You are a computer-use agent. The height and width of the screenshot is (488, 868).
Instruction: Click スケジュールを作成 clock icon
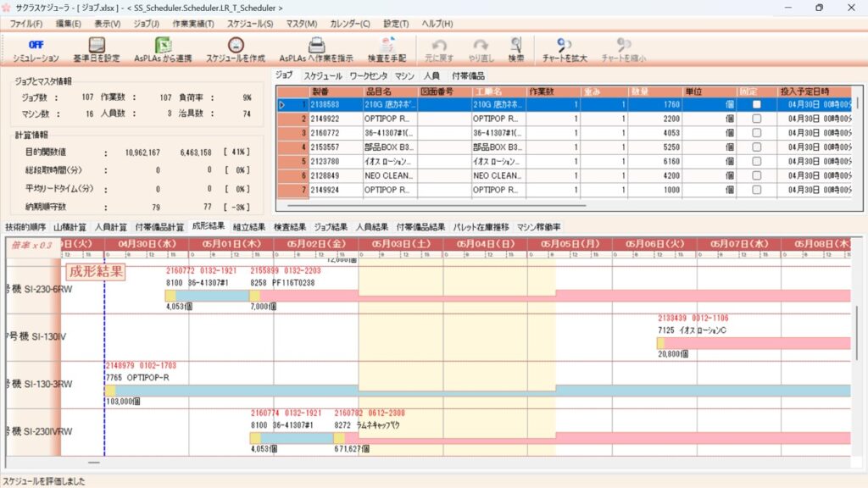(x=236, y=45)
